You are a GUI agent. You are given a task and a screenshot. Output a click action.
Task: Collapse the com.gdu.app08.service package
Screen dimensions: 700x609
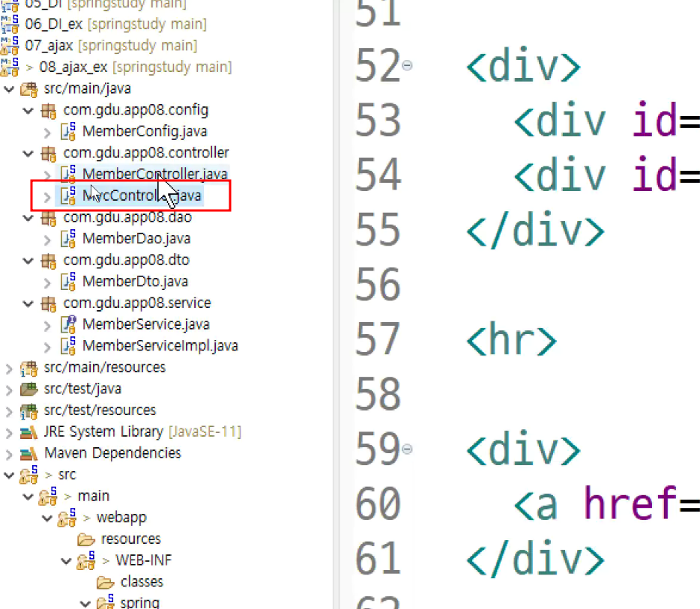tap(28, 303)
